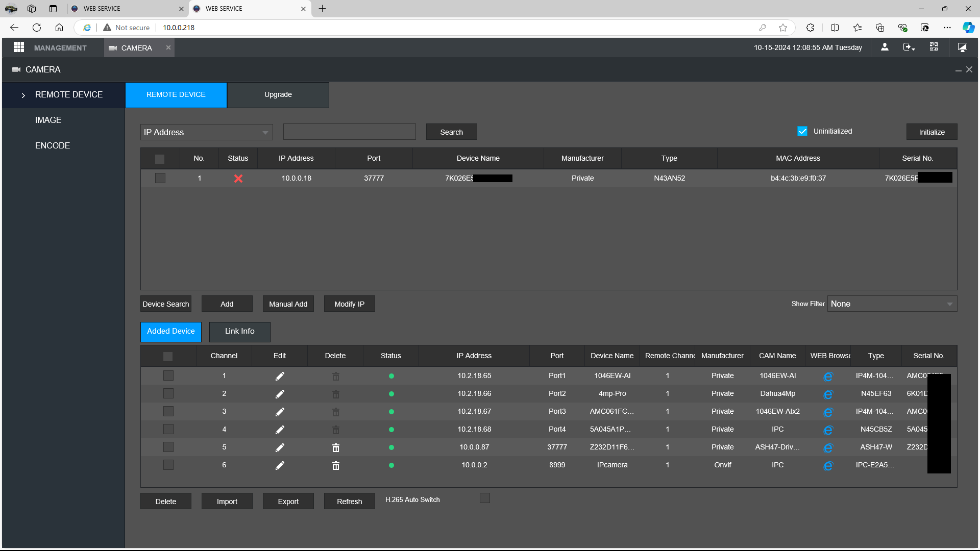This screenshot has height=551, width=980.
Task: Expand REMOTE DEVICE sidebar item
Action: [64, 95]
